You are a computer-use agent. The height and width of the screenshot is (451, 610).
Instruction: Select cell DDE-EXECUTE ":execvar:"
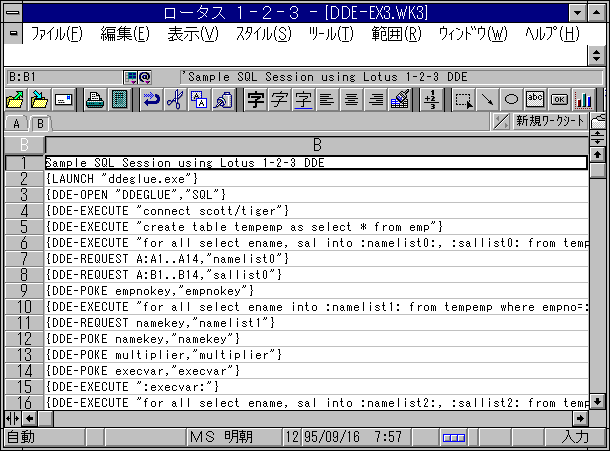pos(317,387)
